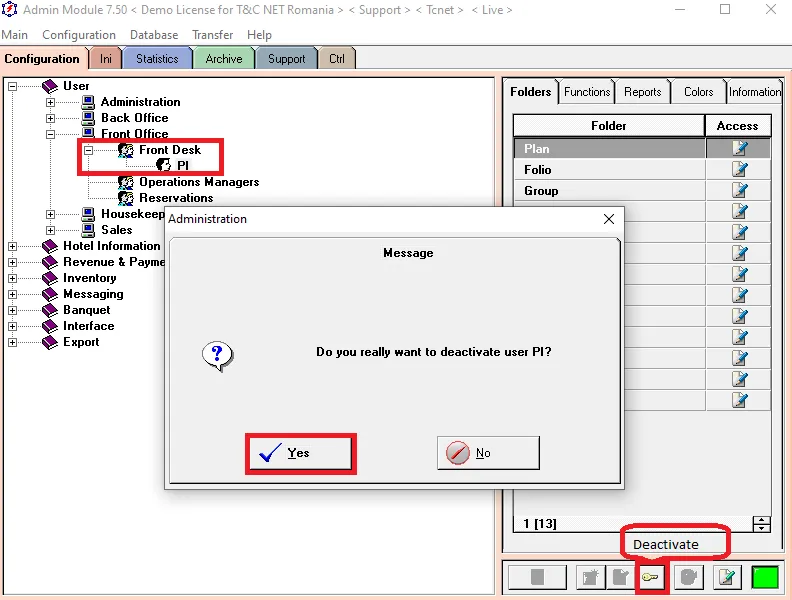Click the up arrow of folder list stepper
The image size is (792, 600).
[761, 520]
